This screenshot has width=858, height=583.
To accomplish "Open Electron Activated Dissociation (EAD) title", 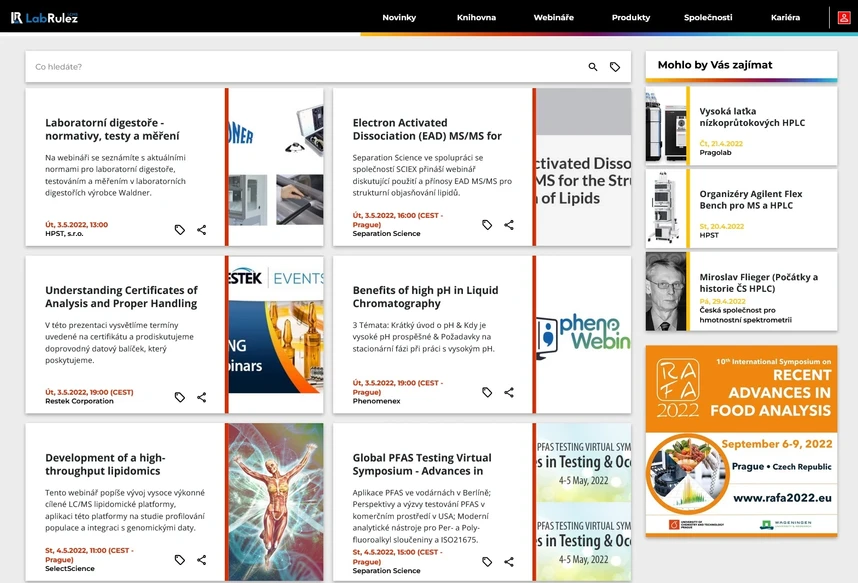I will [427, 129].
